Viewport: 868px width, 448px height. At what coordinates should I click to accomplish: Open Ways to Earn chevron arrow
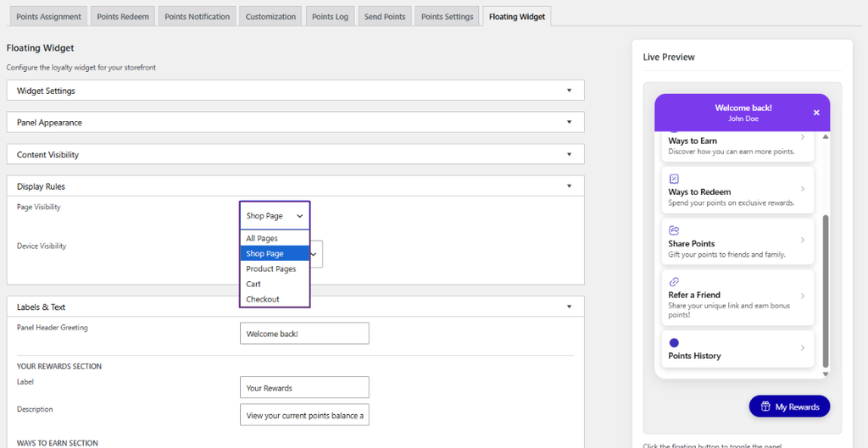[x=803, y=137]
